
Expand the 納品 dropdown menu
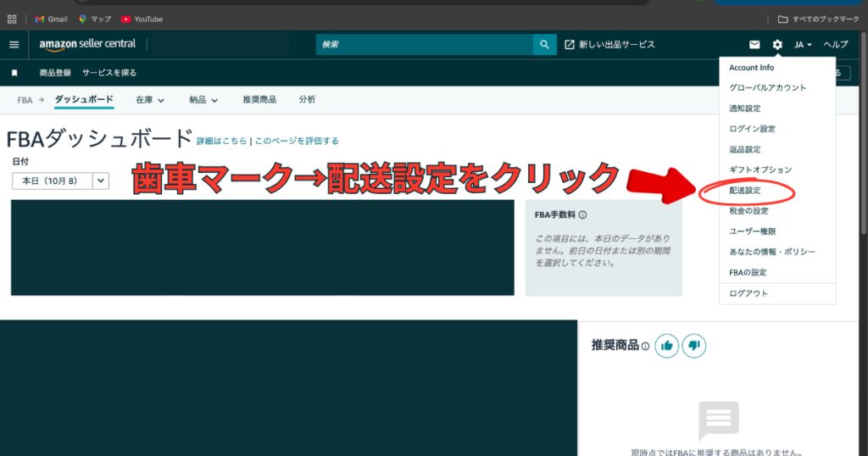[x=203, y=100]
